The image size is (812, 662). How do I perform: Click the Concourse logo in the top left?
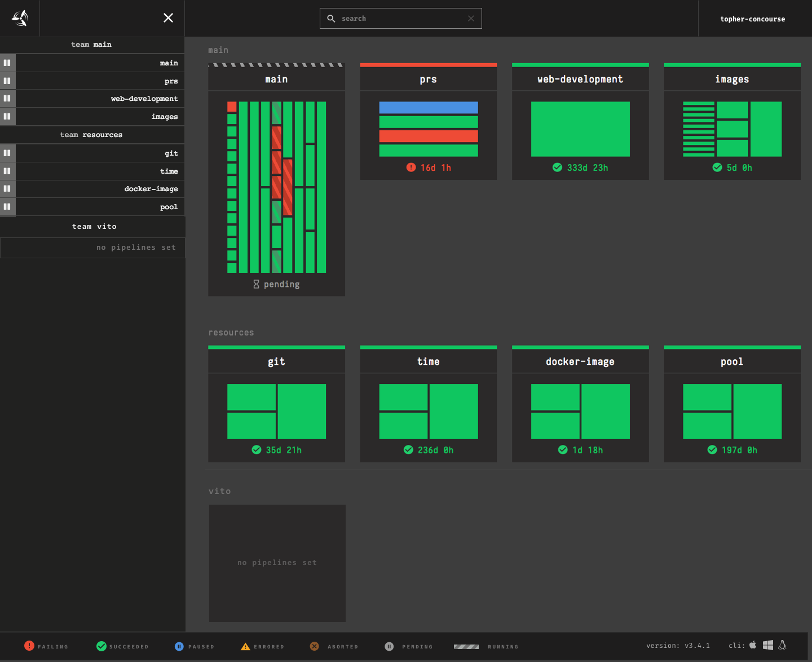(19, 17)
